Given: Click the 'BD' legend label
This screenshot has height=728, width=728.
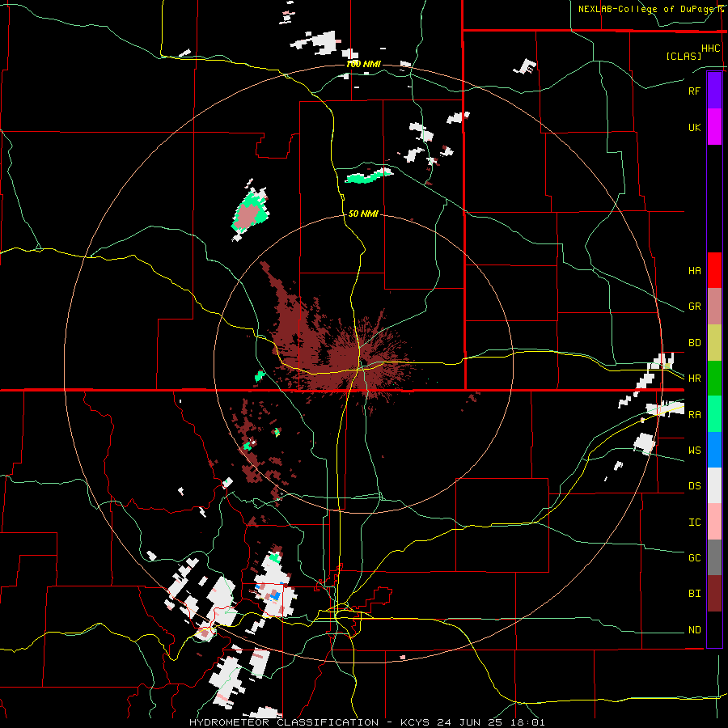Looking at the screenshot, I should point(694,343).
